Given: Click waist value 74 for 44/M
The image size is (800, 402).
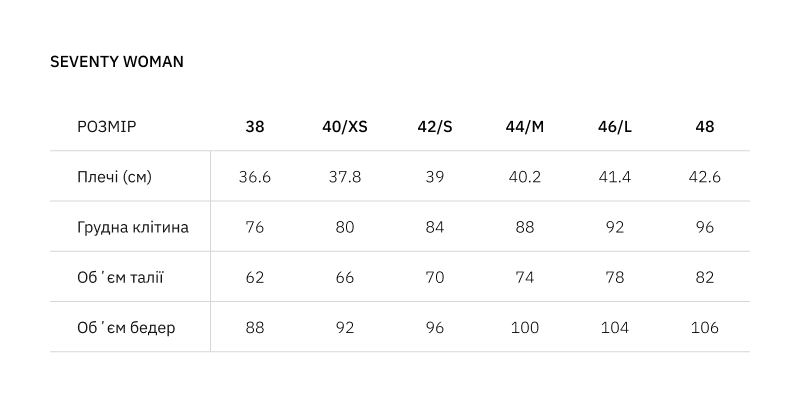Looking at the screenshot, I should coord(525,277).
